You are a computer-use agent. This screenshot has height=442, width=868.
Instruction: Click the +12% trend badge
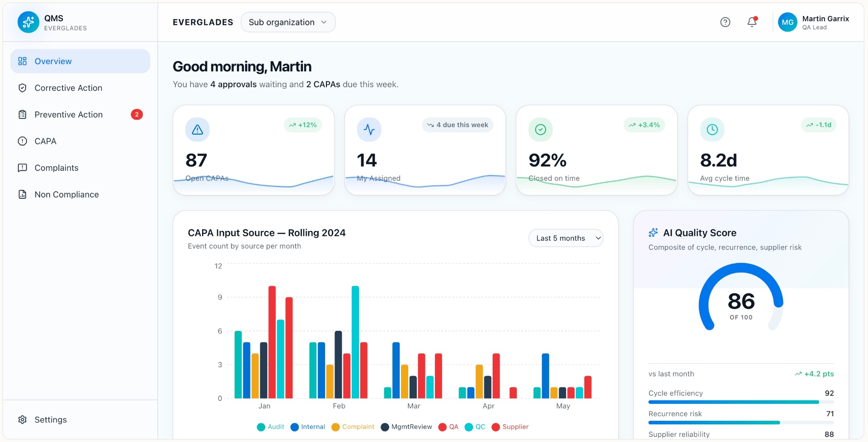[303, 125]
